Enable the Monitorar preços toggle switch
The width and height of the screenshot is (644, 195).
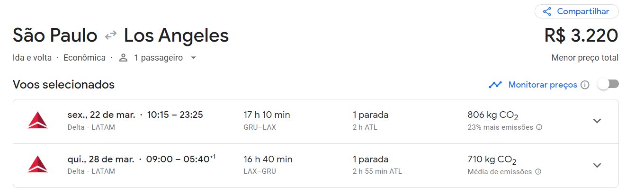click(608, 84)
